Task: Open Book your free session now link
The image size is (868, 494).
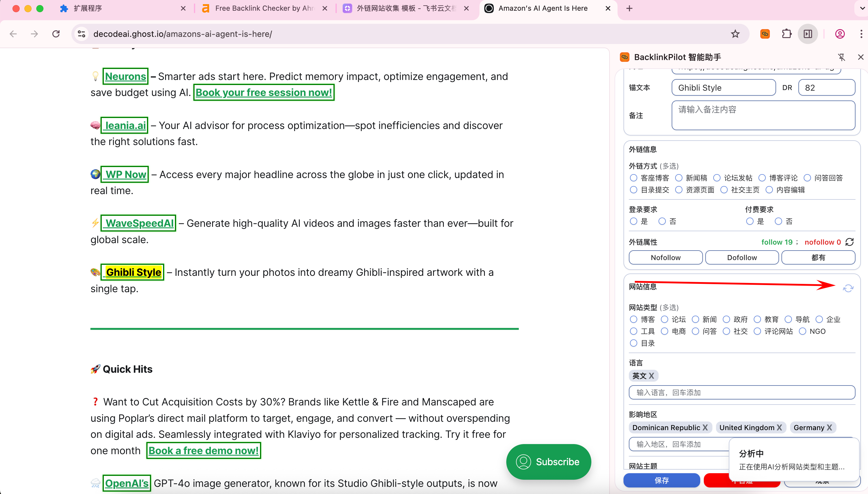Action: coord(264,92)
